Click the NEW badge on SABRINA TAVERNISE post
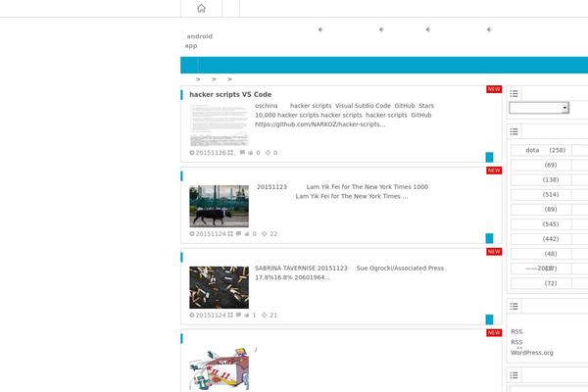 (x=494, y=251)
